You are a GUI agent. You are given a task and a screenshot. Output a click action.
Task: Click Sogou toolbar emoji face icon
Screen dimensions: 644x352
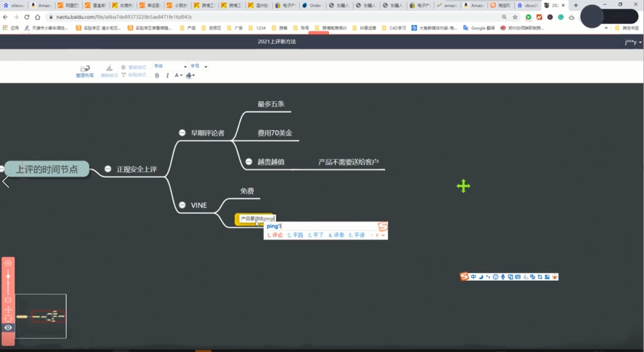496,277
